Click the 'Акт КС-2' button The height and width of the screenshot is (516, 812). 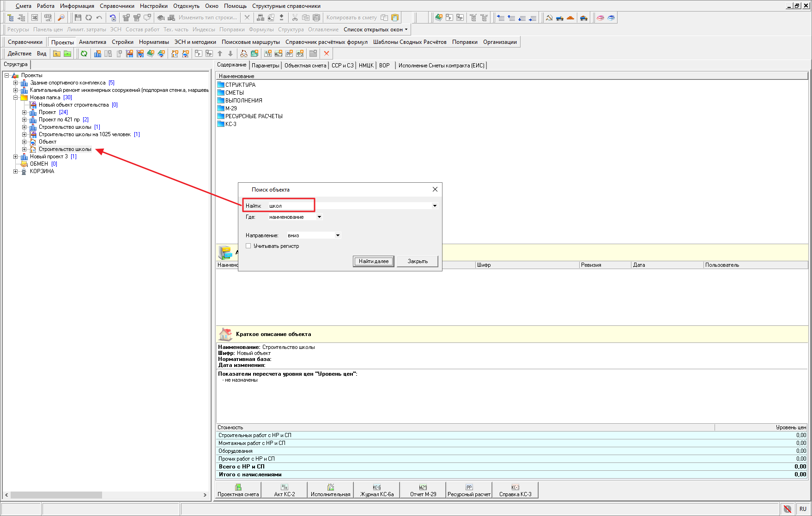(284, 490)
